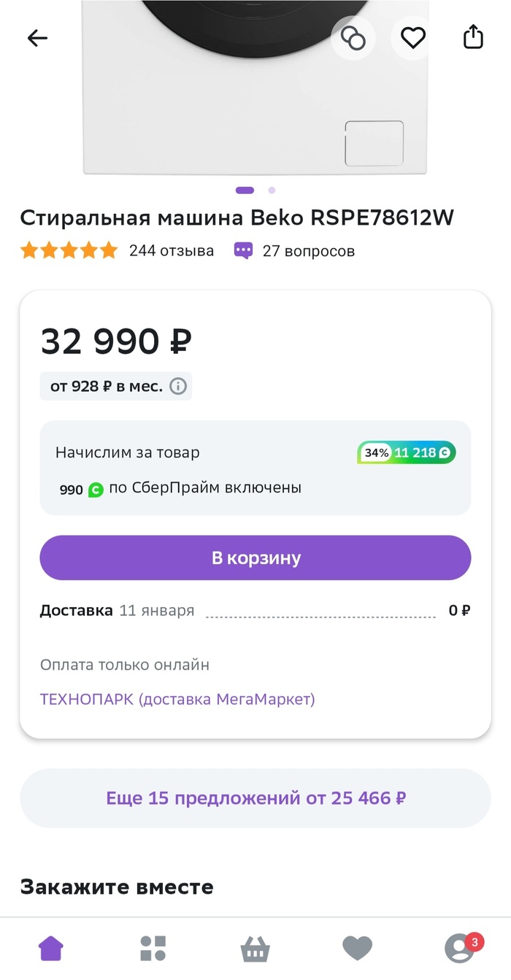Viewport: 511px width, 980px height.
Task: Tap the от 928 ₽ в мес. chip
Action: pyautogui.click(x=107, y=386)
